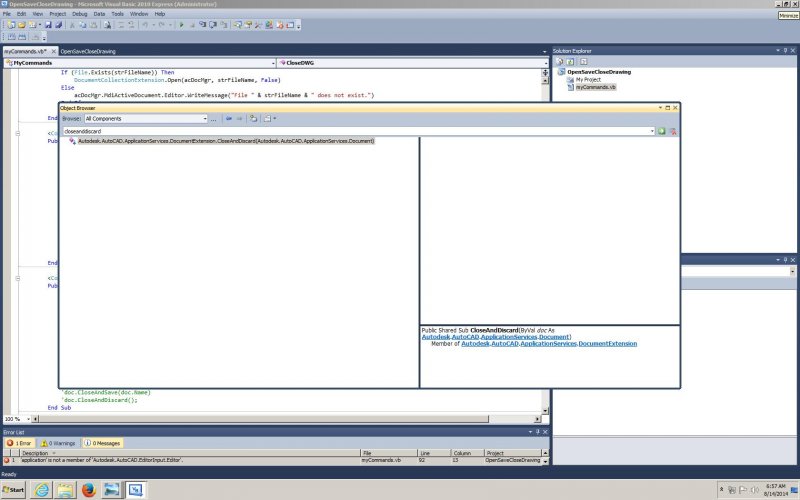Click the Object Browser back arrow icon
The height and width of the screenshot is (500, 800).
pyautogui.click(x=229, y=118)
